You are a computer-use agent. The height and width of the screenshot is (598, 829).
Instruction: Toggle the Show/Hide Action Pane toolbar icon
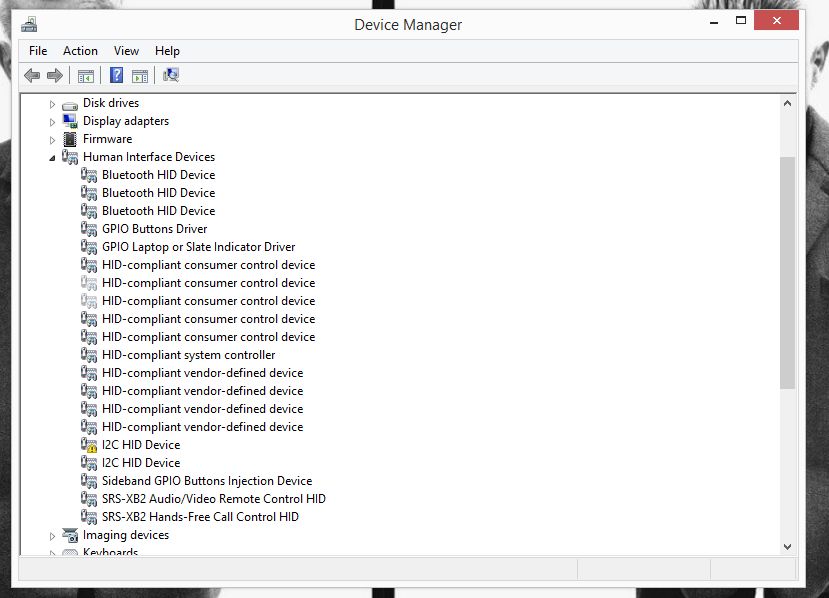[140, 76]
